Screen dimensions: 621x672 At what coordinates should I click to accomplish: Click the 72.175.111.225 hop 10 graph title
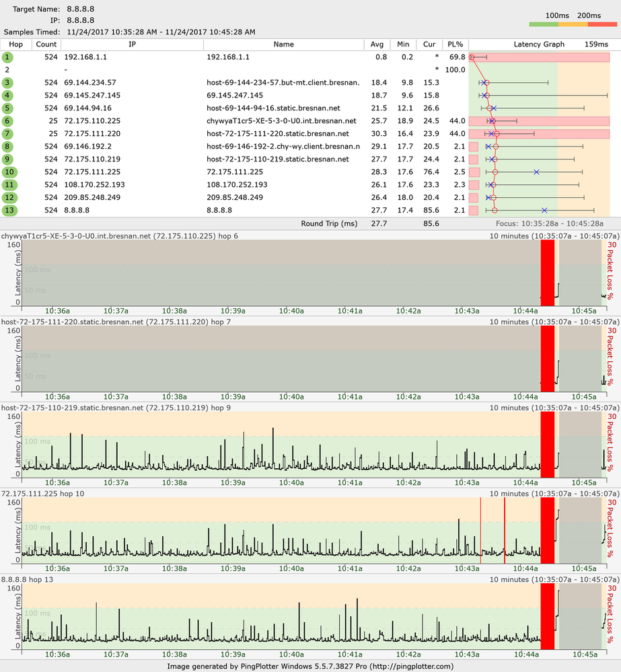tap(43, 494)
